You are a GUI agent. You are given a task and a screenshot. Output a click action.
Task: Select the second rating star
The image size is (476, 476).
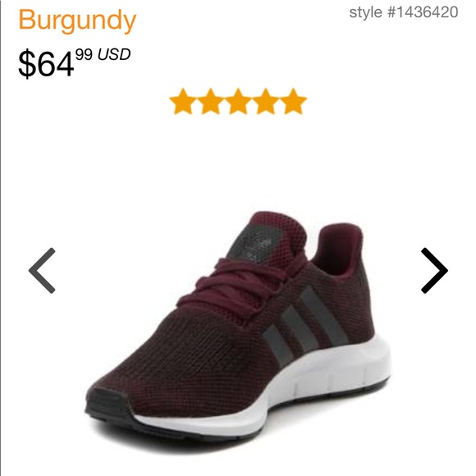(210, 102)
